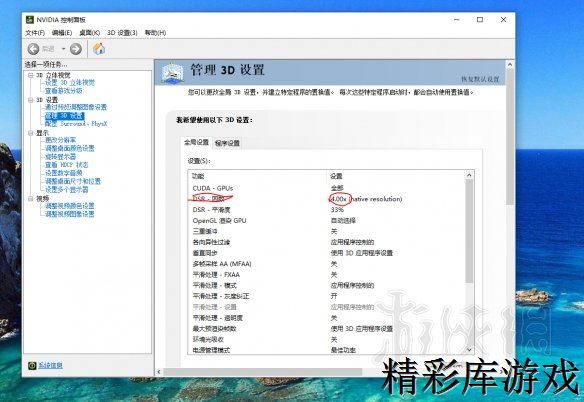This screenshot has width=584, height=402.
Task: Open 设置多个显示器 link
Action: click(x=67, y=189)
